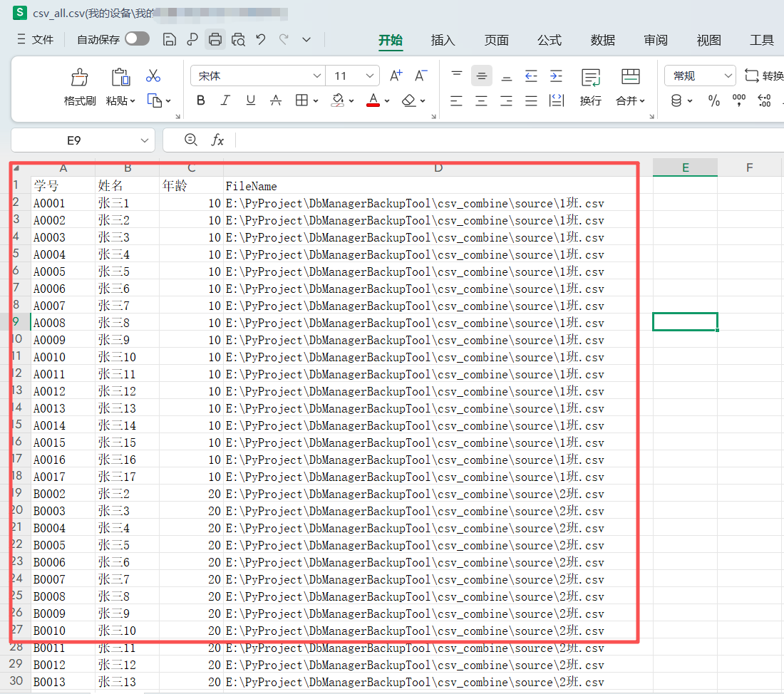Screen dimensions: 784x694
Task: Open the font name 宋体 dropdown
Action: [x=316, y=76]
